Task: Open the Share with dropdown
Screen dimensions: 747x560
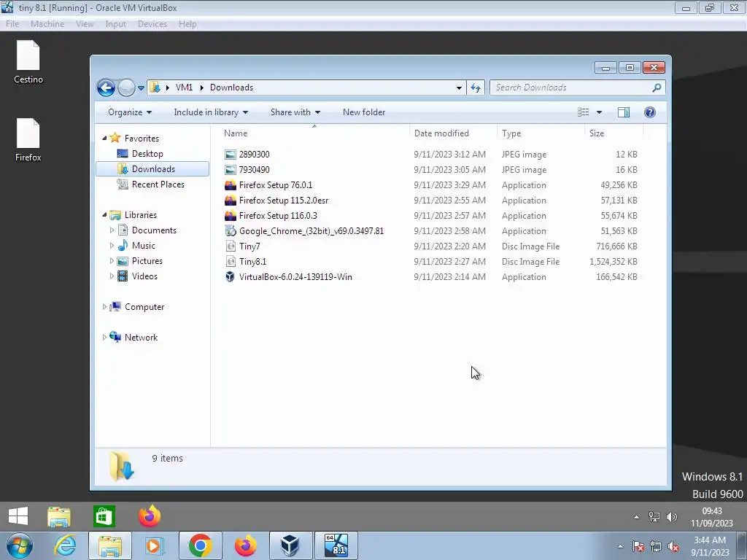Action: [295, 112]
